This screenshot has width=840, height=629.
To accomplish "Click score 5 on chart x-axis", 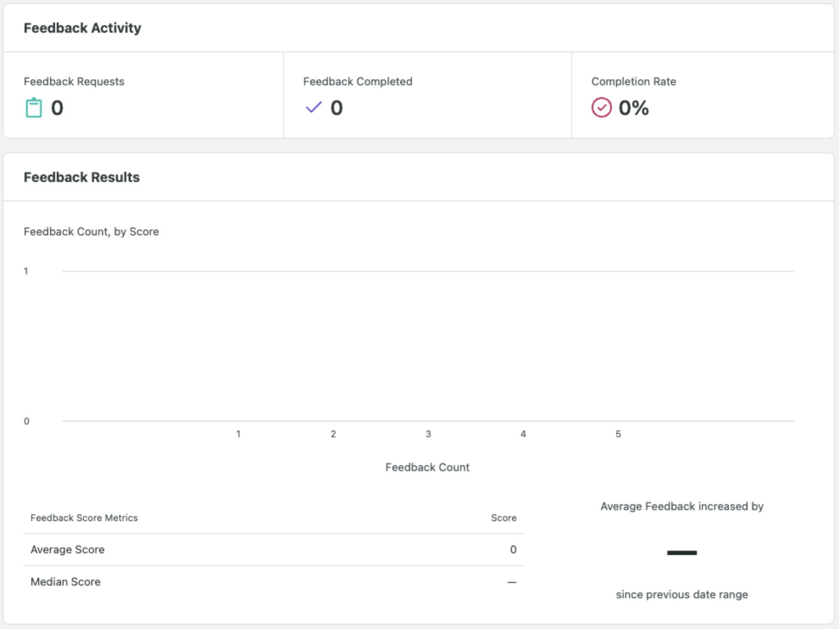I will click(618, 434).
